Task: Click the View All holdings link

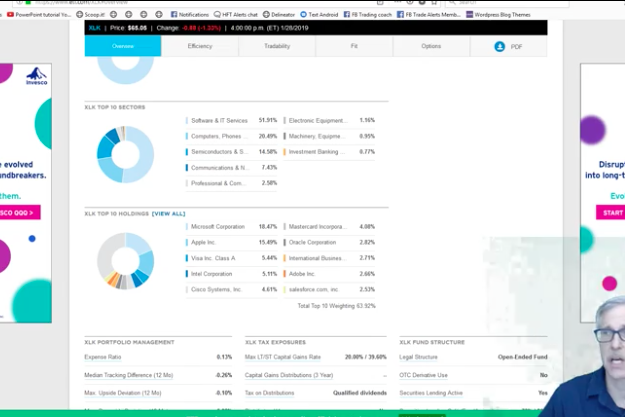Action: [168, 213]
